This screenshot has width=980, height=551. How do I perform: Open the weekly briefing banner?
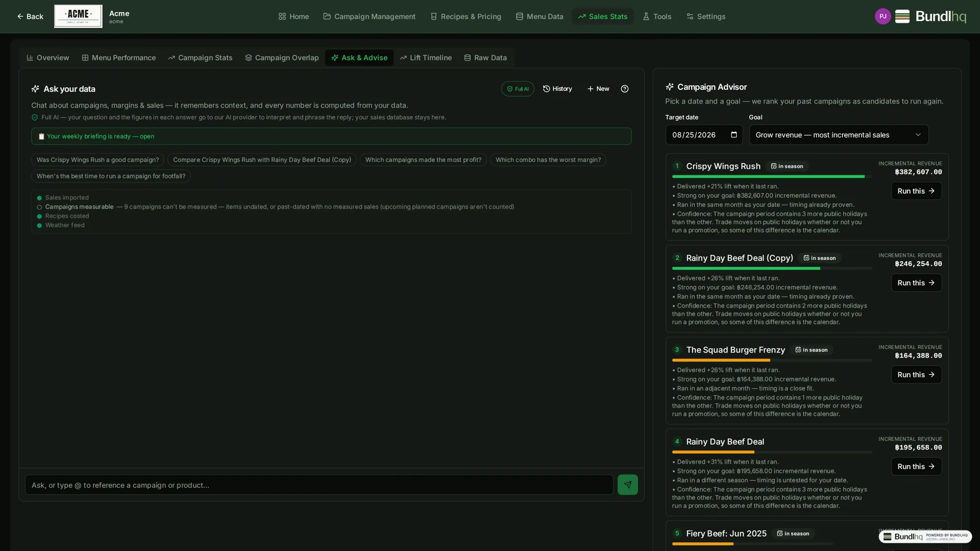coord(331,136)
